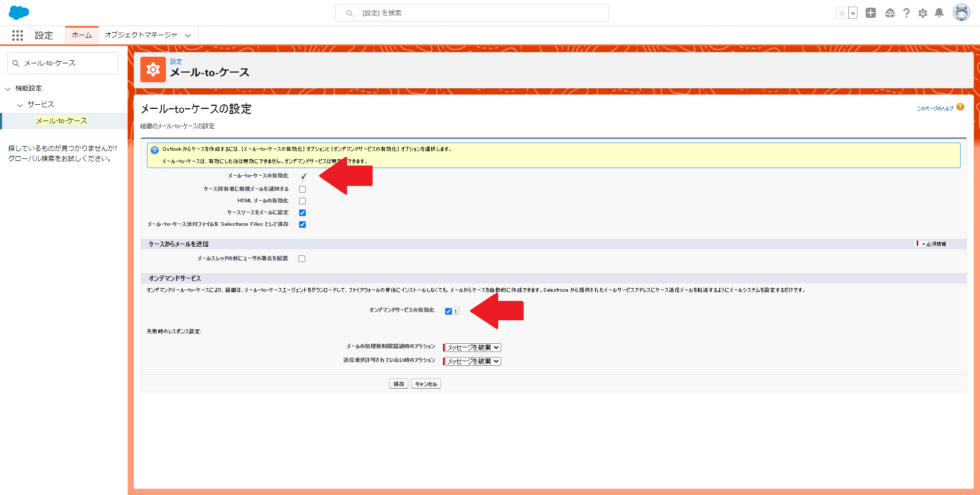Open the App Launcher dots grid
This screenshot has width=980, height=495.
point(17,35)
